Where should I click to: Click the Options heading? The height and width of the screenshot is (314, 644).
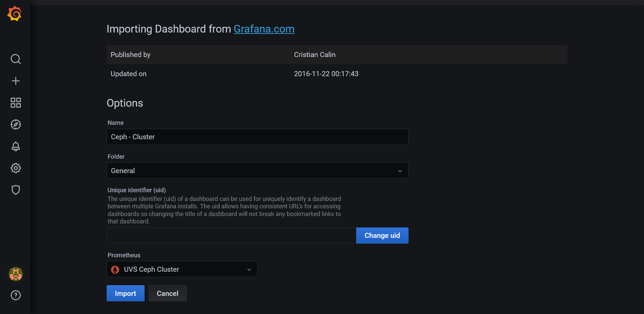click(125, 103)
